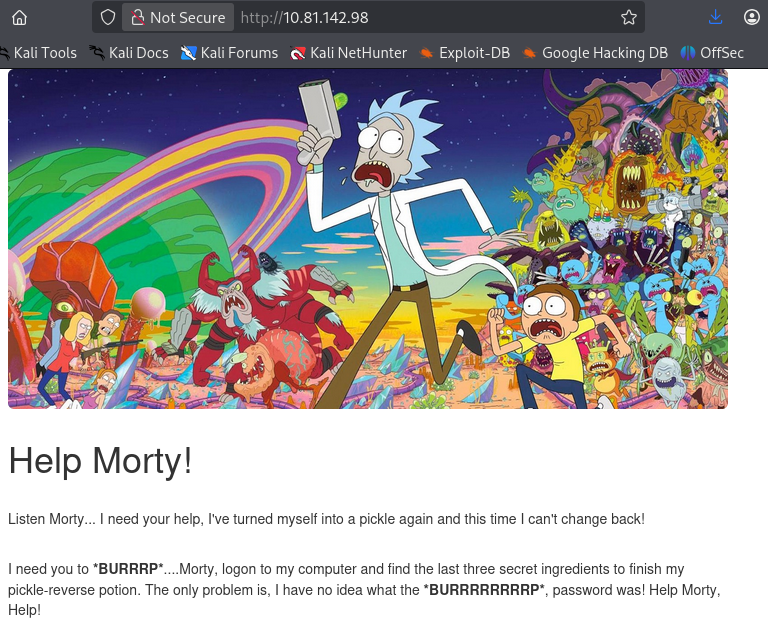Bookmark this page with the star
The width and height of the screenshot is (768, 627).
pos(629,18)
